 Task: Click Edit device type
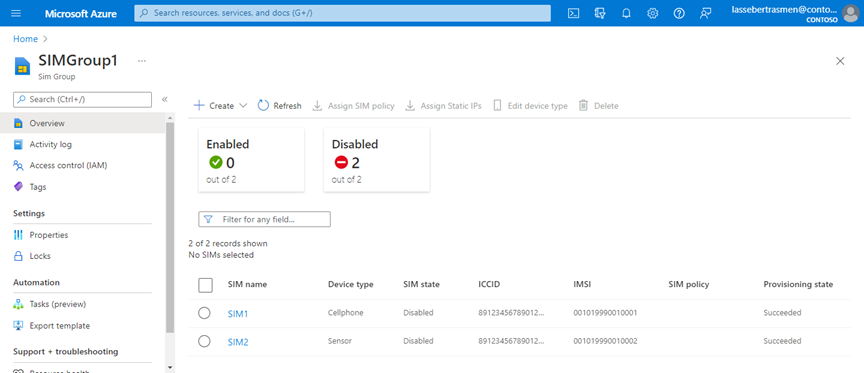pos(530,105)
